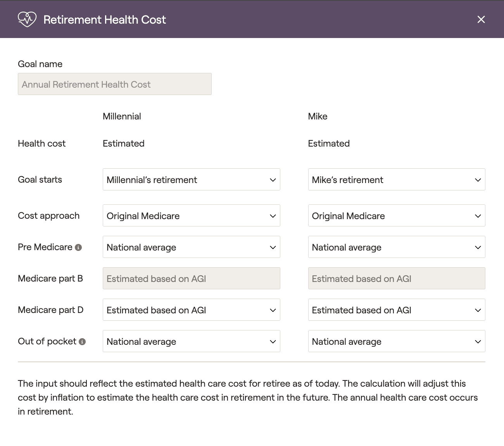This screenshot has width=504, height=446.
Task: Expand Mike's Medicare part D dropdown
Action: tap(397, 310)
